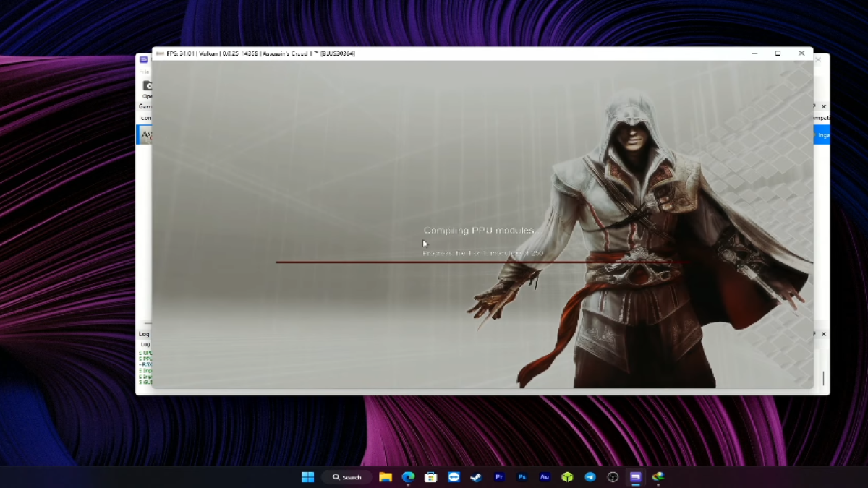
Task: Click the dark red compile progress bar
Action: pyautogui.click(x=482, y=262)
